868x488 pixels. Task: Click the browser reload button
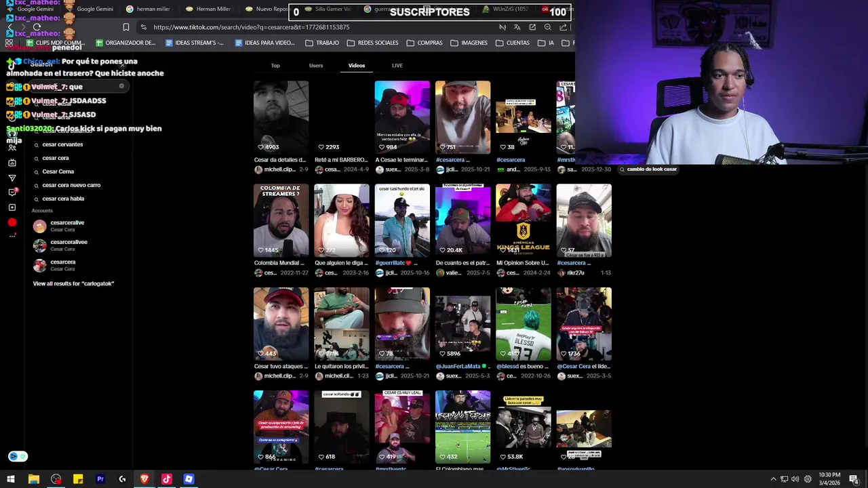pos(37,27)
